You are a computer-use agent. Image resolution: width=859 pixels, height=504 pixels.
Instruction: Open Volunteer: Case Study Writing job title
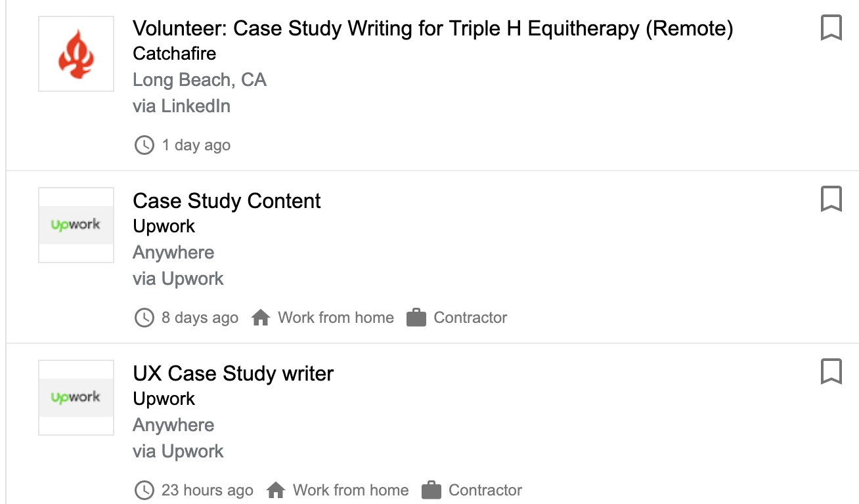tap(432, 28)
